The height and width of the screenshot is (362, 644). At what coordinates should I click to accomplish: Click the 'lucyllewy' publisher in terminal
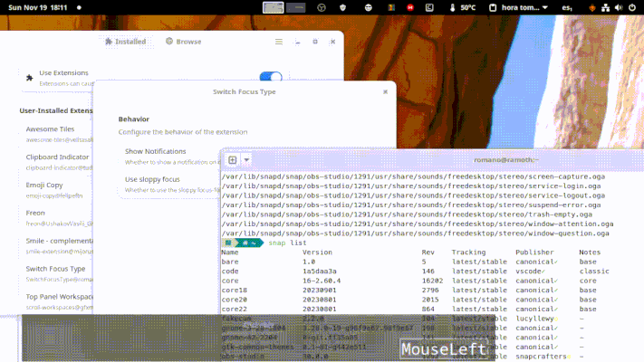tap(534, 319)
